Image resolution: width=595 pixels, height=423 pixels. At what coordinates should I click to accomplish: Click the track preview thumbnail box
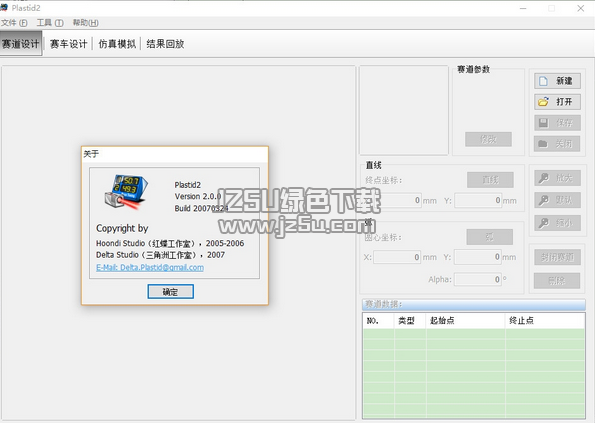[404, 110]
